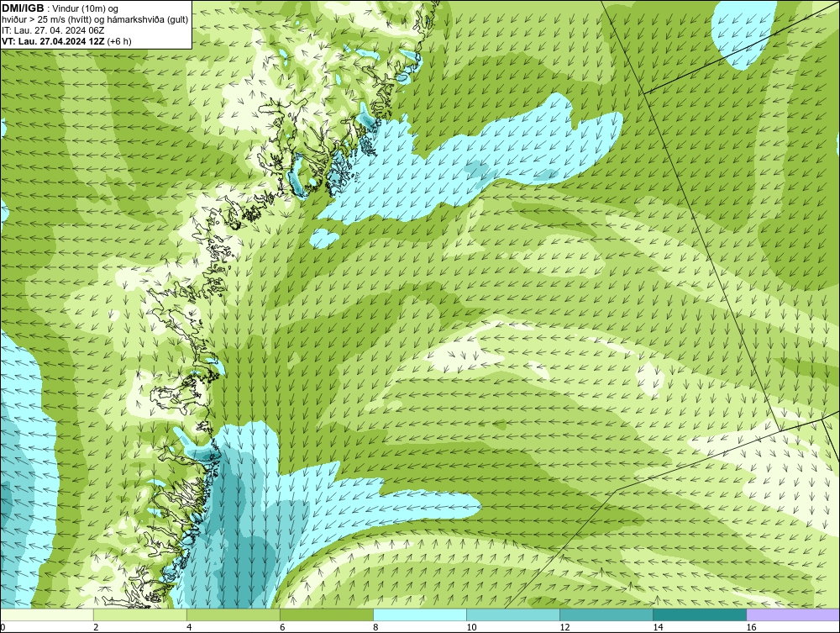Click the legend label '2'
Screen dimensions: 840x633
[96, 627]
